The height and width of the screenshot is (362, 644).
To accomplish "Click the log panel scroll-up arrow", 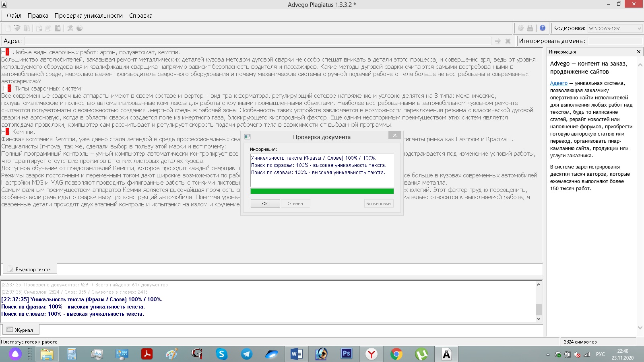I will (539, 284).
